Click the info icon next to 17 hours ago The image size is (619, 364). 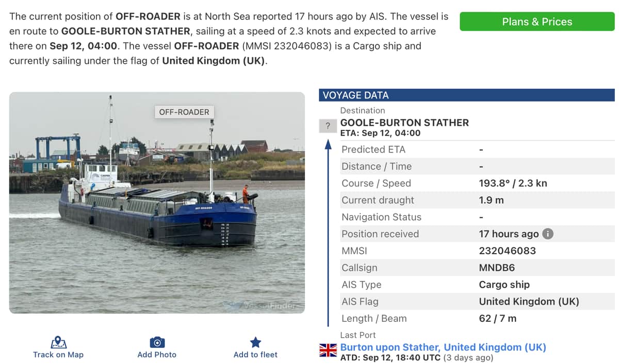click(x=548, y=234)
